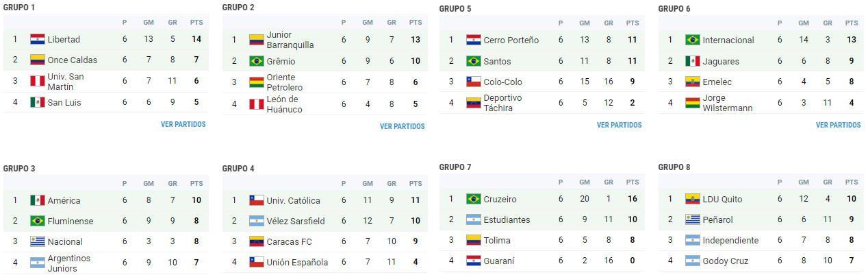Click the Argentina flag next to Estudiantes
The width and height of the screenshot is (868, 275).
point(474,219)
